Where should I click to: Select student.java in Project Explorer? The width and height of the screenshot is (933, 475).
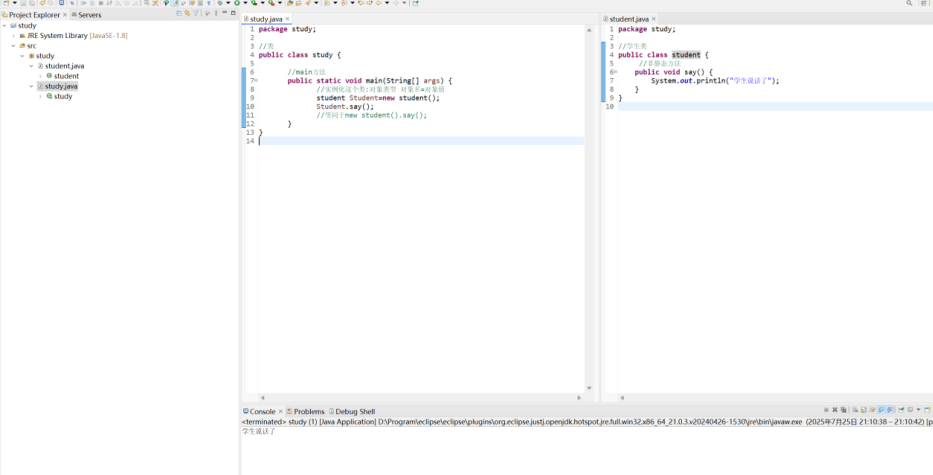point(61,66)
